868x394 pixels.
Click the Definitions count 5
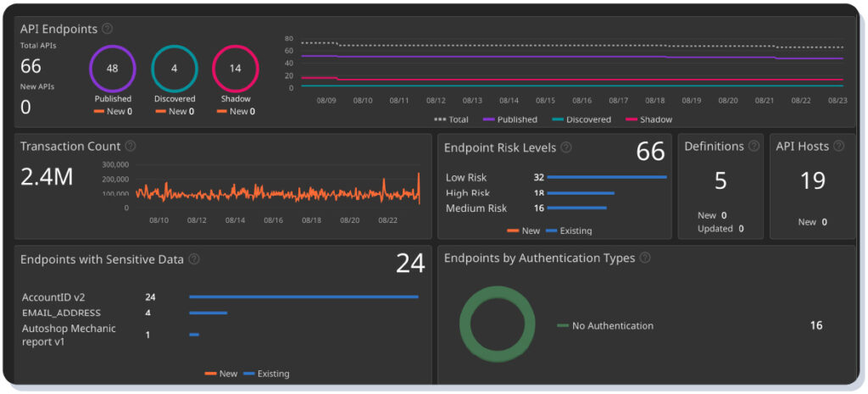coord(721,181)
